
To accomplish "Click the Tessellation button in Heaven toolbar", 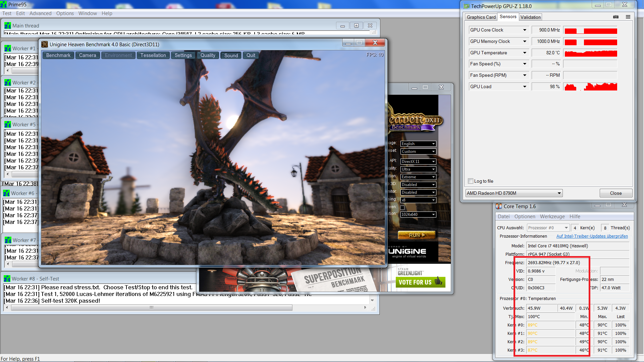I will [x=153, y=55].
